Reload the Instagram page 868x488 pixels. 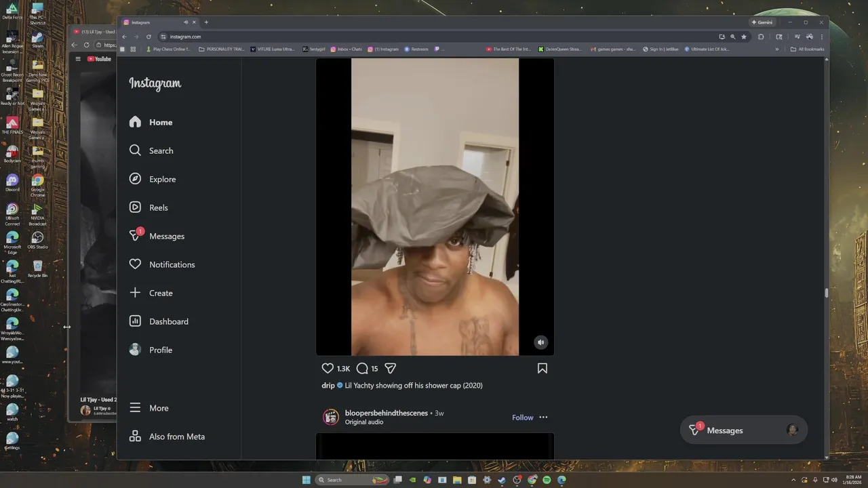(149, 37)
